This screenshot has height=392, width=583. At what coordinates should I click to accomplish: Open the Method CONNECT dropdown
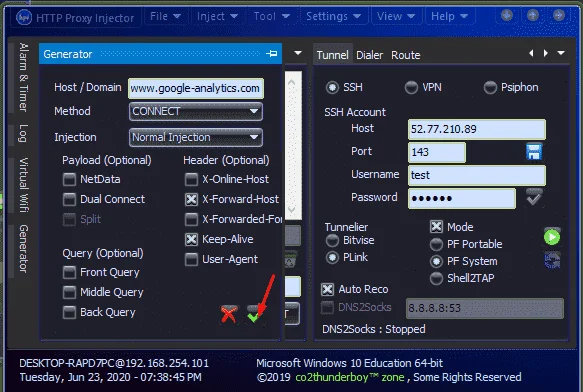pyautogui.click(x=196, y=111)
